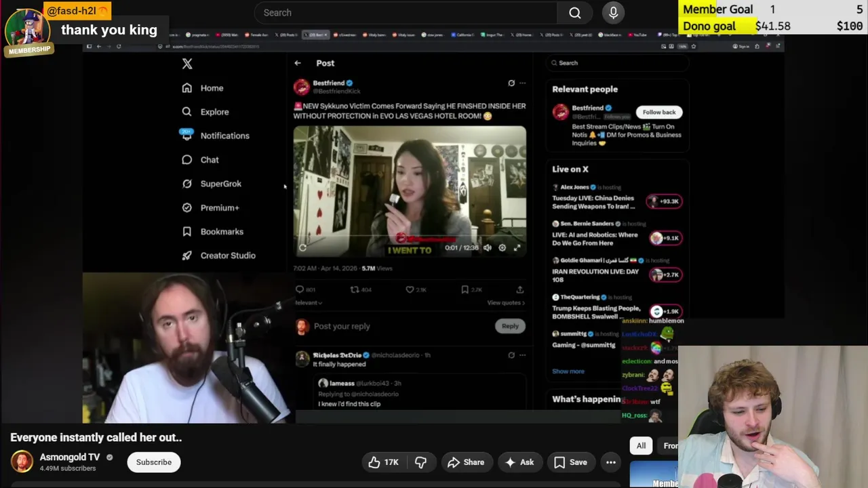
Task: Open Goldie Ghamari live broadcast
Action: click(616, 270)
